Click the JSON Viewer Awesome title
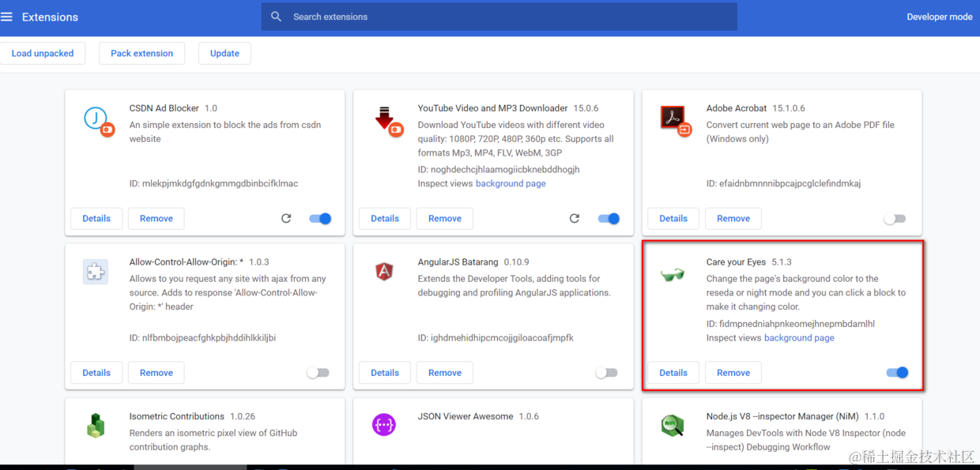 point(465,416)
